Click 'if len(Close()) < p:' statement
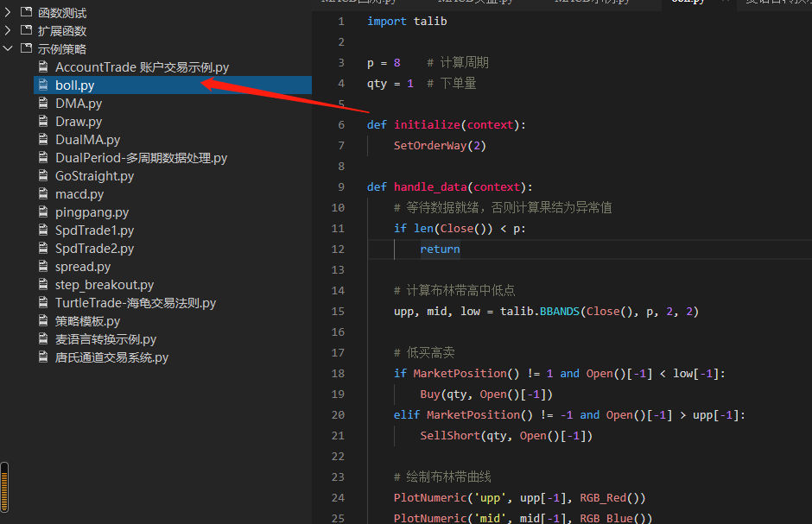This screenshot has width=812, height=524. pyautogui.click(x=460, y=228)
